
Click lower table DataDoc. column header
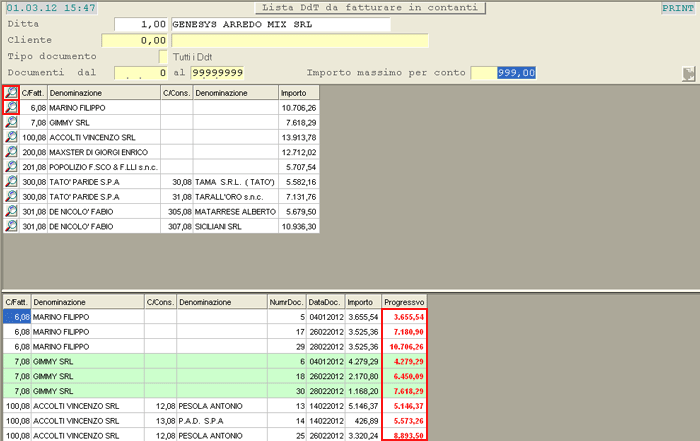tap(326, 302)
